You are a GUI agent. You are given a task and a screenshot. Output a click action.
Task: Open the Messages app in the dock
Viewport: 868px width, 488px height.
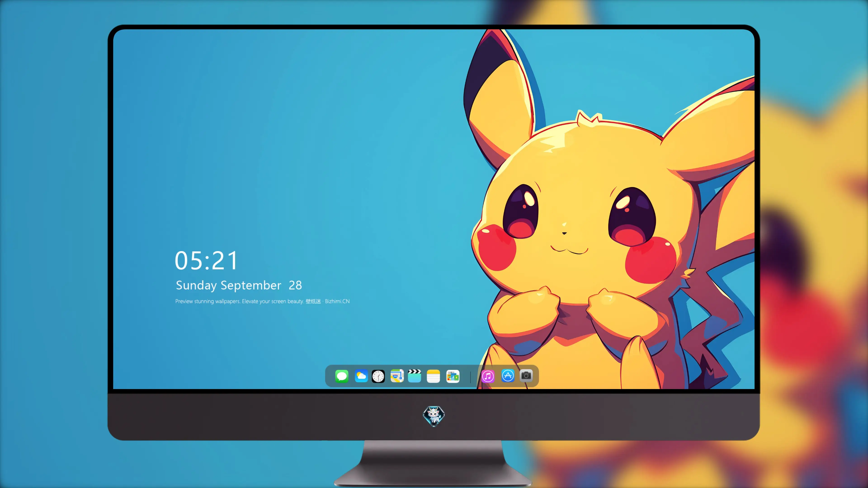[342, 376]
